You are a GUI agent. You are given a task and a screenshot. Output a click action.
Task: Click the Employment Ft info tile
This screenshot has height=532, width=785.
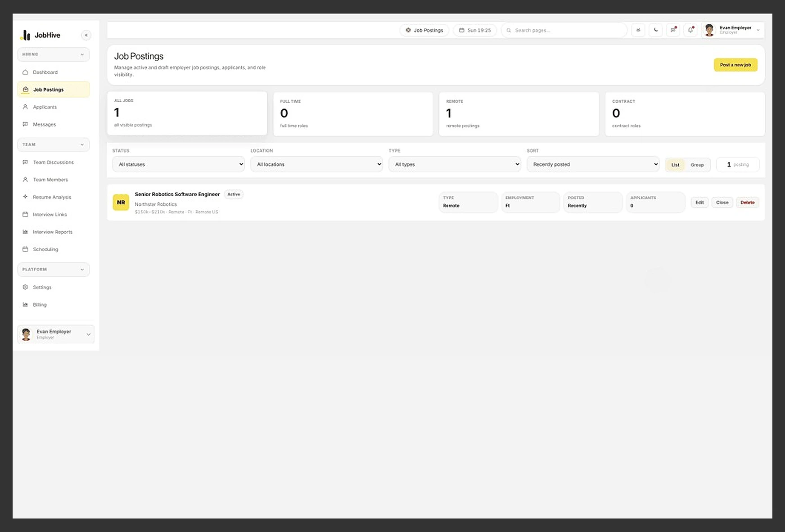coord(531,202)
